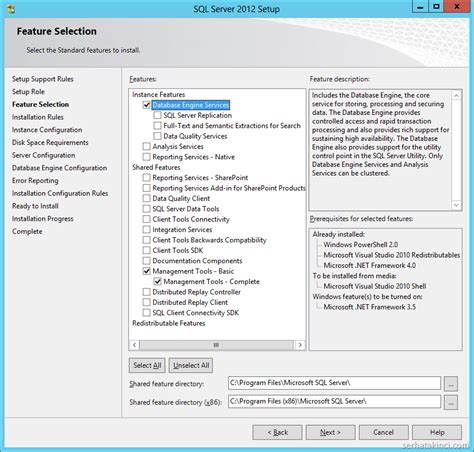
Task: Cancel the SQL Server setup
Action: tap(383, 432)
